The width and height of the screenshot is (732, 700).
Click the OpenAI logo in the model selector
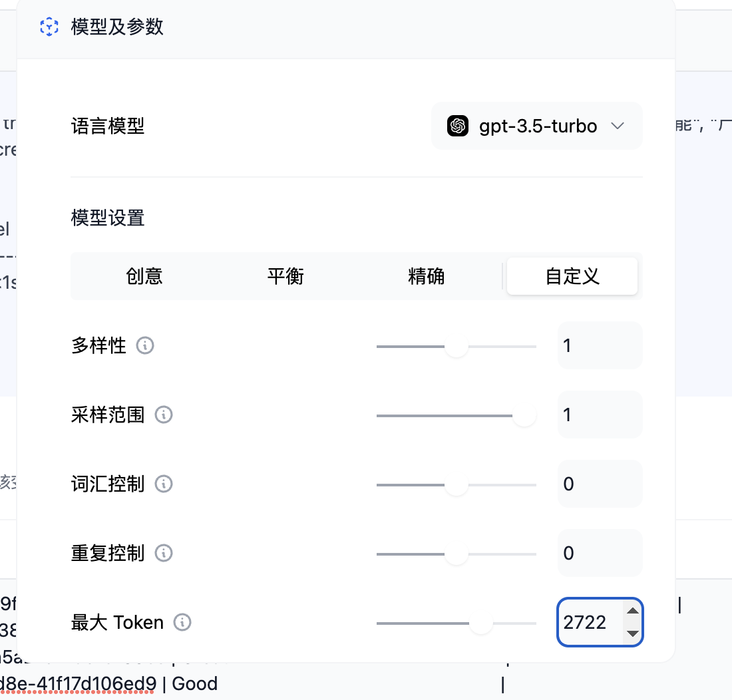click(457, 126)
